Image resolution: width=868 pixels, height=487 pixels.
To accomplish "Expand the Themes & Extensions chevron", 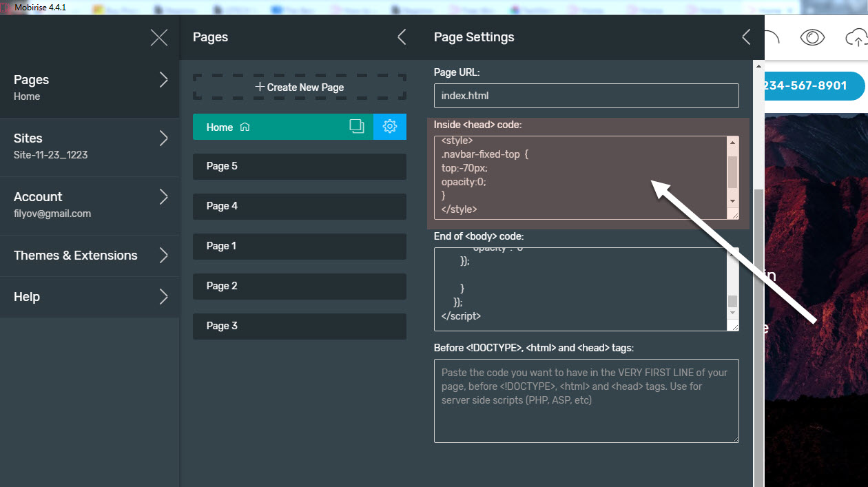I will point(164,256).
